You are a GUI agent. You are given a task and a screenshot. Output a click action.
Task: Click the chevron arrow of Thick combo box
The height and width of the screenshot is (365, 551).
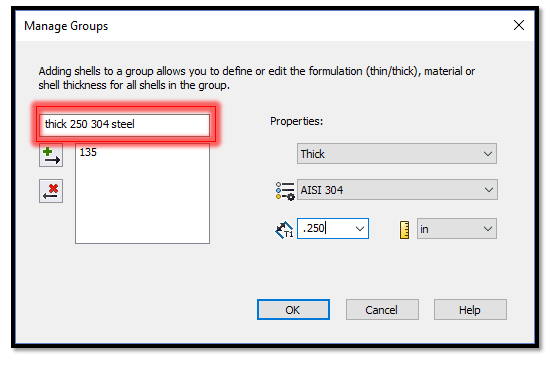click(488, 154)
